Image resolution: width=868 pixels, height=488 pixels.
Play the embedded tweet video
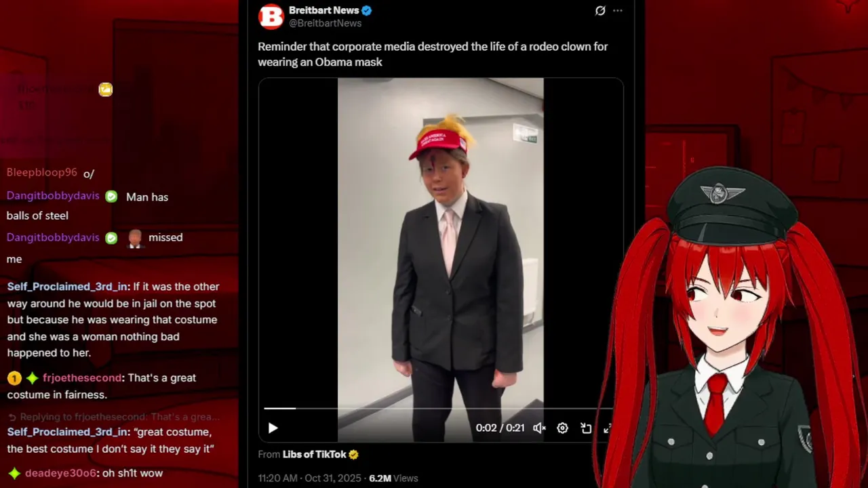(273, 428)
